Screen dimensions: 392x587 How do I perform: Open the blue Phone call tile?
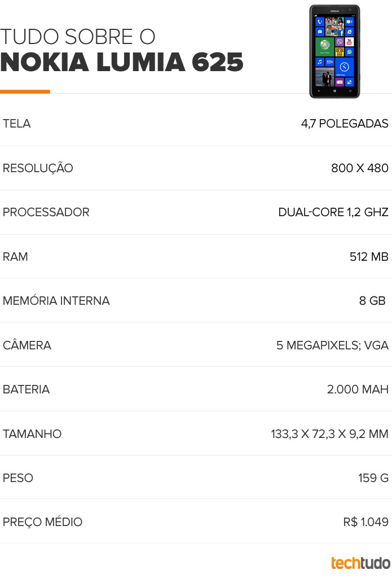tap(320, 21)
